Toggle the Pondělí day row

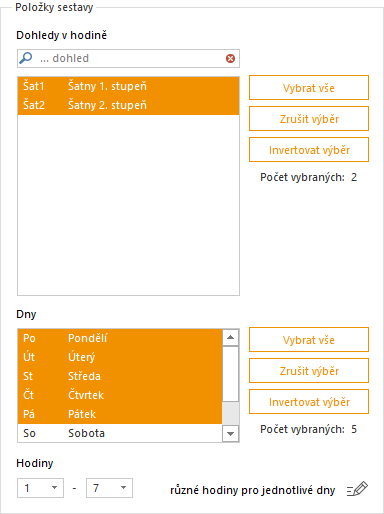click(x=120, y=338)
